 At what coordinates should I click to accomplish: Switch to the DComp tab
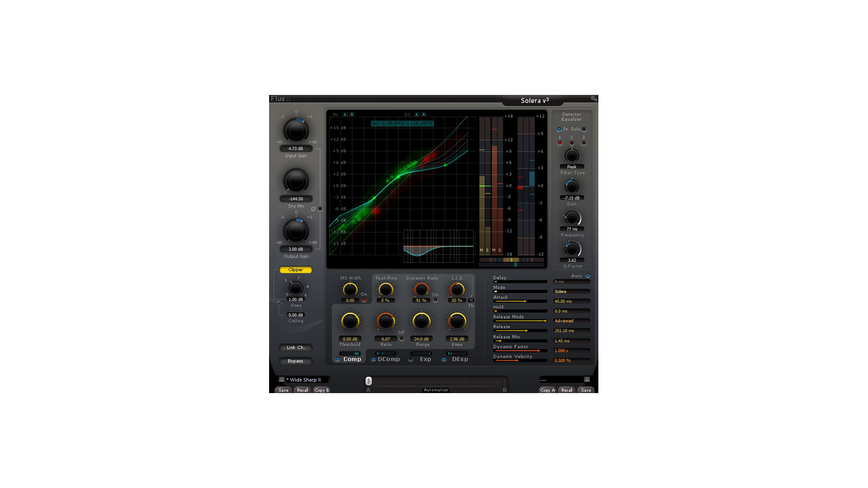(389, 359)
